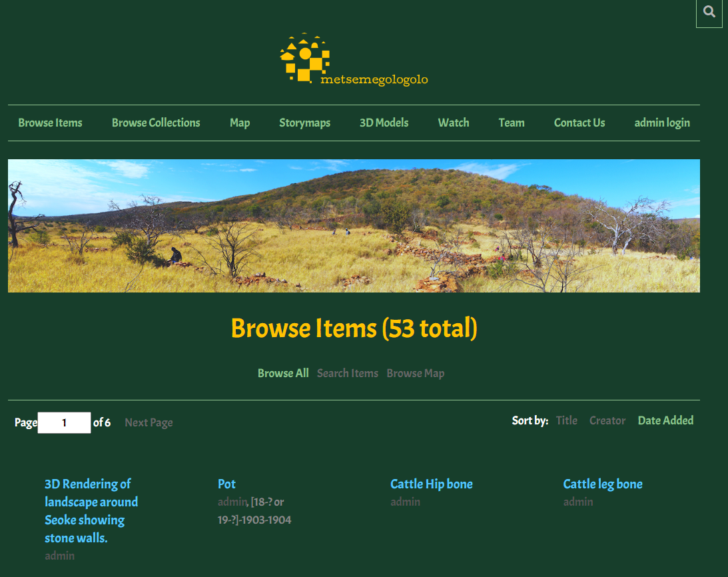Switch to Search Items
Viewport: 728px width, 577px height.
coord(348,373)
